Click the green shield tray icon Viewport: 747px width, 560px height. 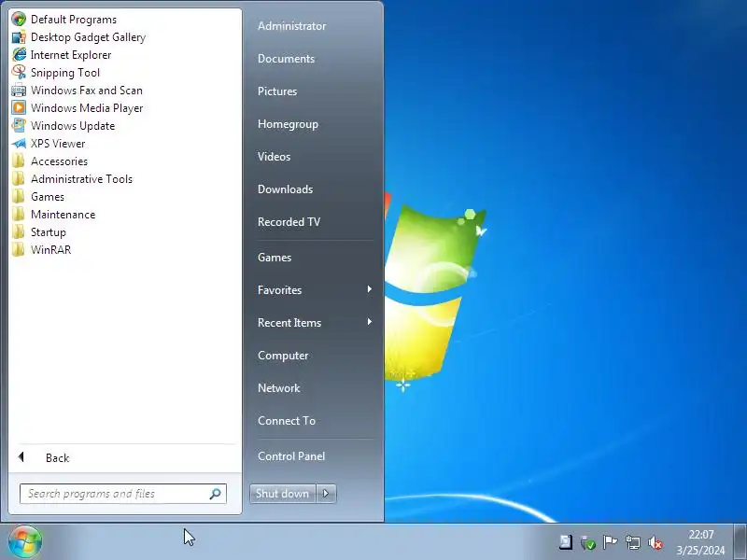tap(588, 542)
